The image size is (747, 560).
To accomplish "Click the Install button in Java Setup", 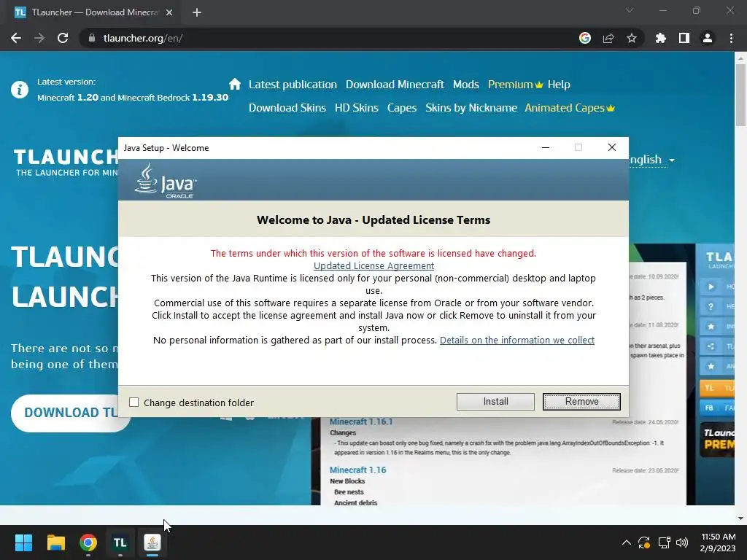I will coord(495,402).
